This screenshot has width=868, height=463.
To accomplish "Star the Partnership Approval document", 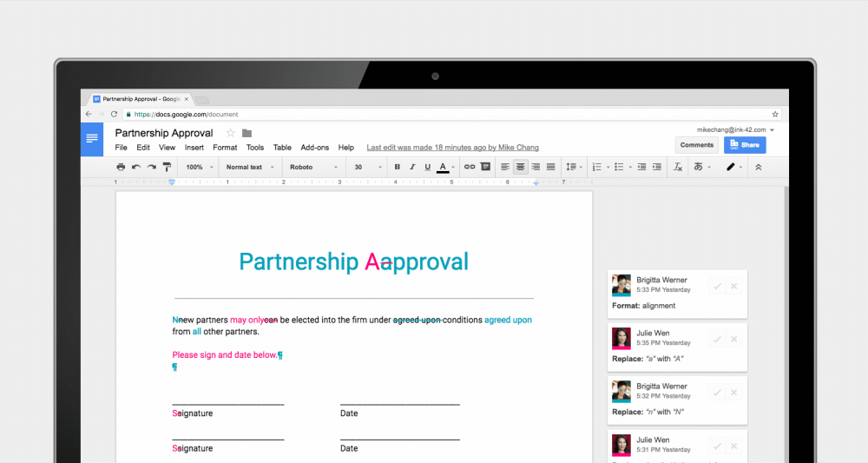I will point(230,133).
